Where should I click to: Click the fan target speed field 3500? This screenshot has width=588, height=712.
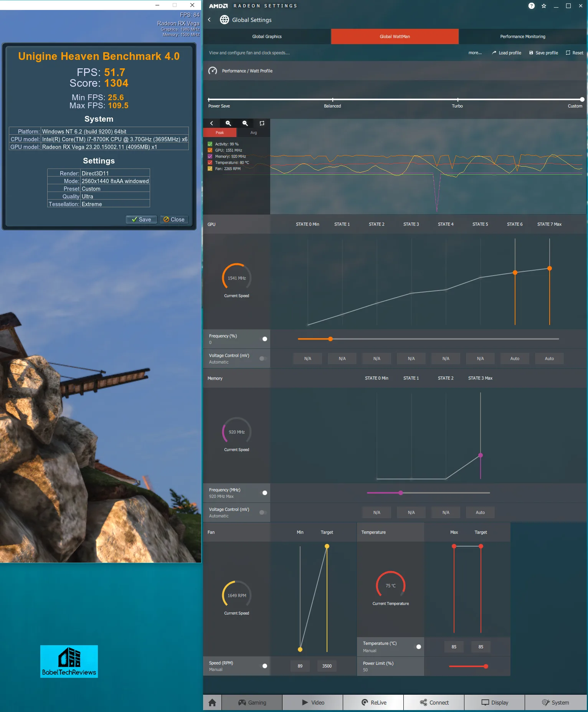pyautogui.click(x=327, y=666)
